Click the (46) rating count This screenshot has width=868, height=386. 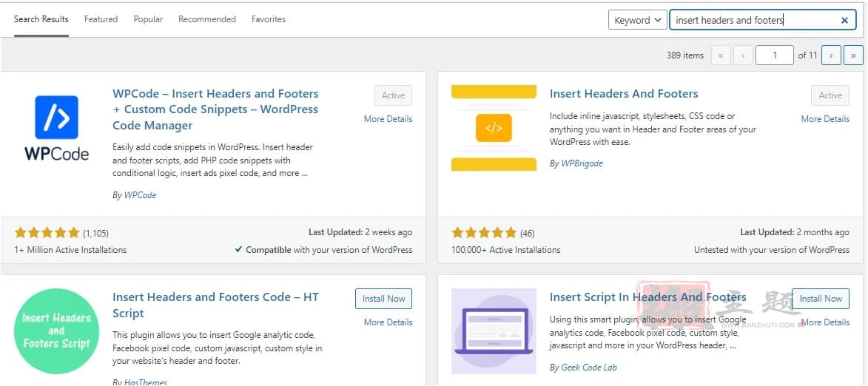pyautogui.click(x=528, y=234)
